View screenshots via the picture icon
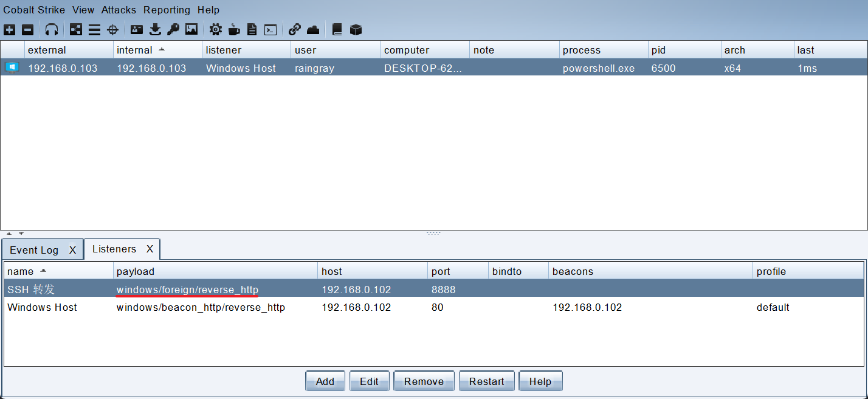The image size is (868, 399). pos(191,29)
